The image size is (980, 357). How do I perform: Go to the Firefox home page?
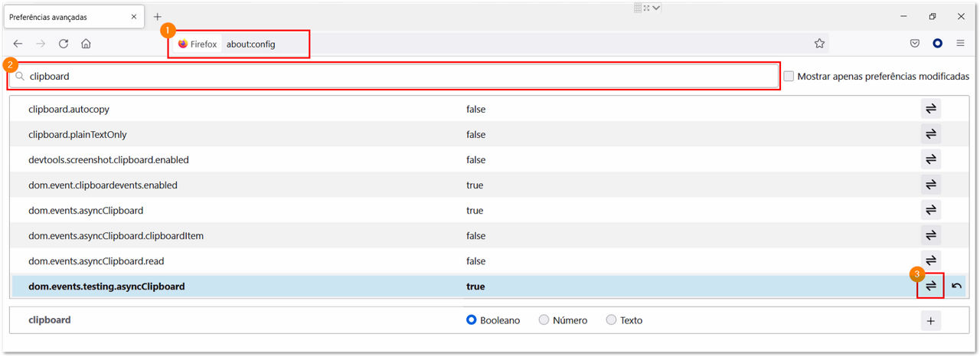87,44
